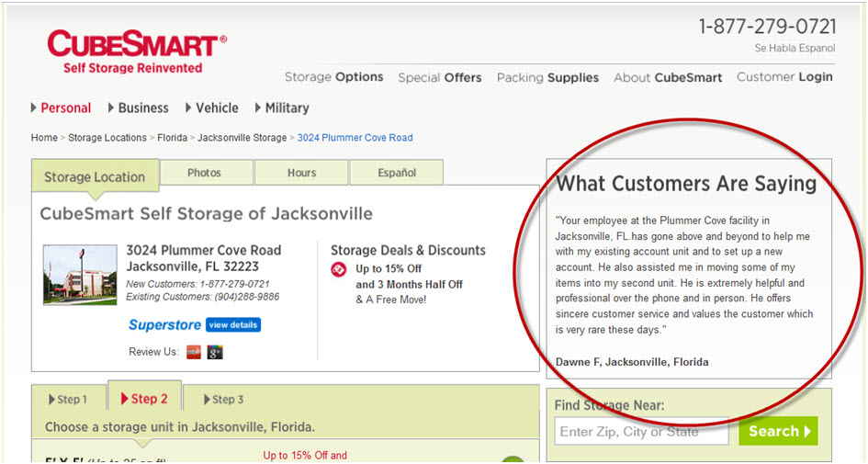868x464 pixels.
Task: Click the Up to 15% Off deal text
Action: (x=389, y=268)
